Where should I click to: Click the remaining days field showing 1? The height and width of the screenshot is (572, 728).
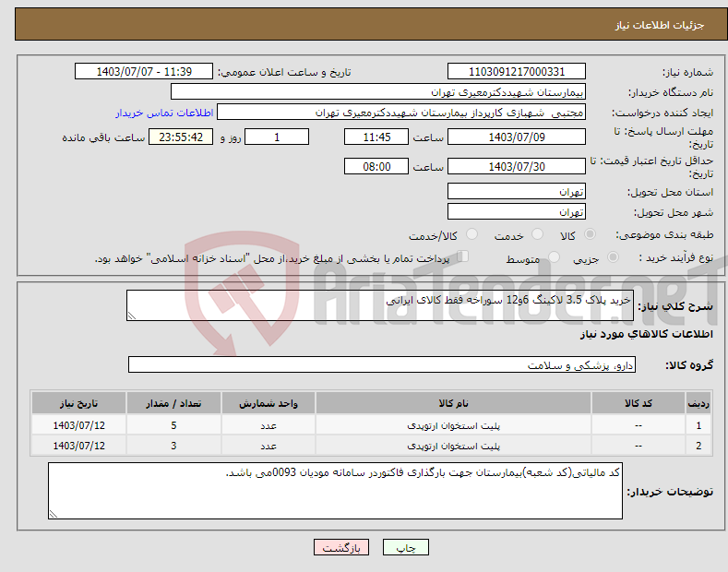277,137
